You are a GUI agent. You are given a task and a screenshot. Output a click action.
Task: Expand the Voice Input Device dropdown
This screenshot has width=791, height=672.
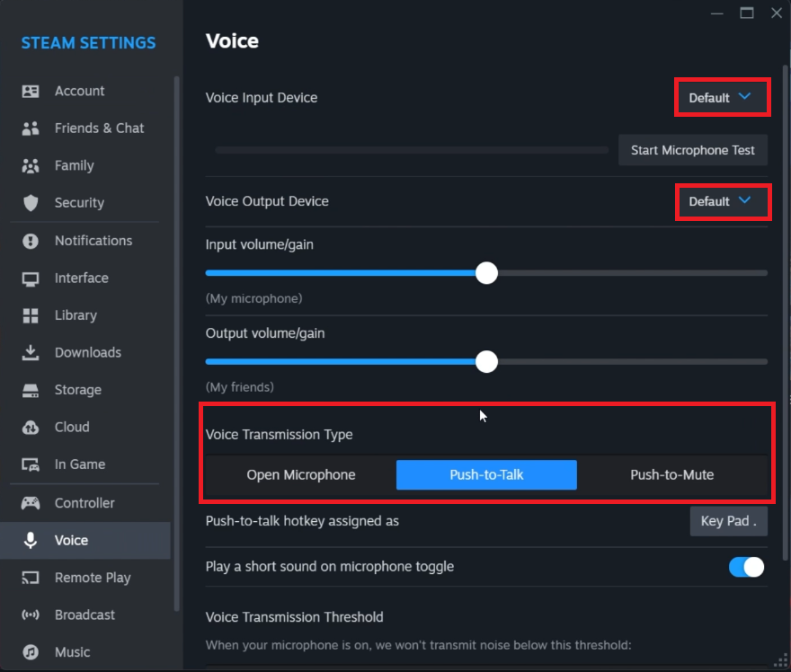coord(722,98)
